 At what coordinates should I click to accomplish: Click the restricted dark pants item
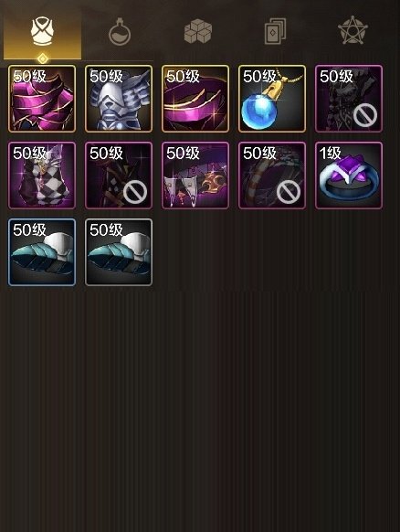(119, 176)
